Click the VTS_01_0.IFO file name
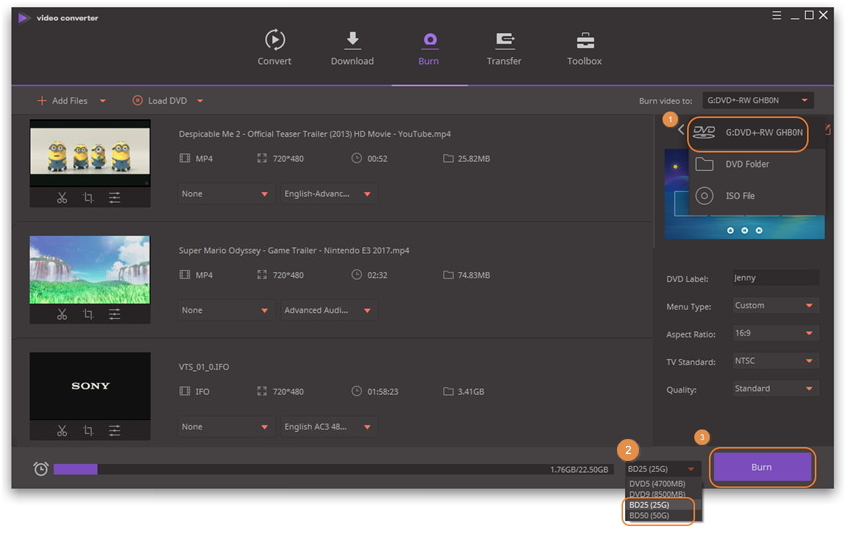The height and width of the screenshot is (535, 850). point(204,367)
